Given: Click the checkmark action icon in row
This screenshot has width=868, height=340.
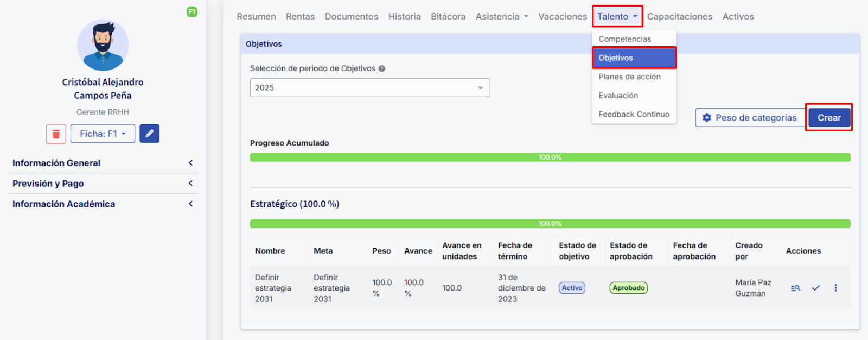Looking at the screenshot, I should [x=815, y=288].
